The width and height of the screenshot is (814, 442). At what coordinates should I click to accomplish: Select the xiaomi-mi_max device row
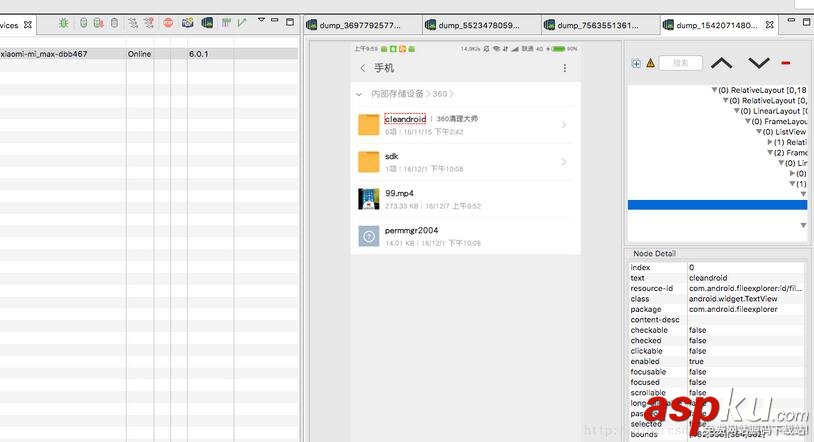point(60,54)
